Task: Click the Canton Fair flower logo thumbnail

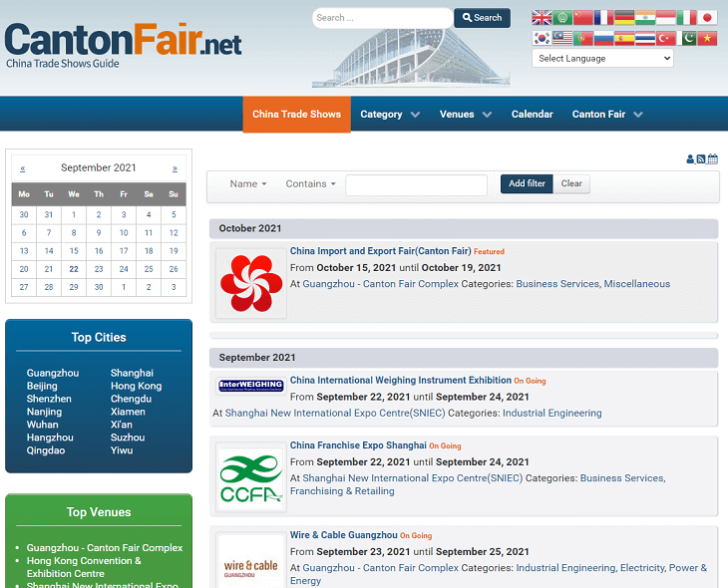Action: click(251, 283)
